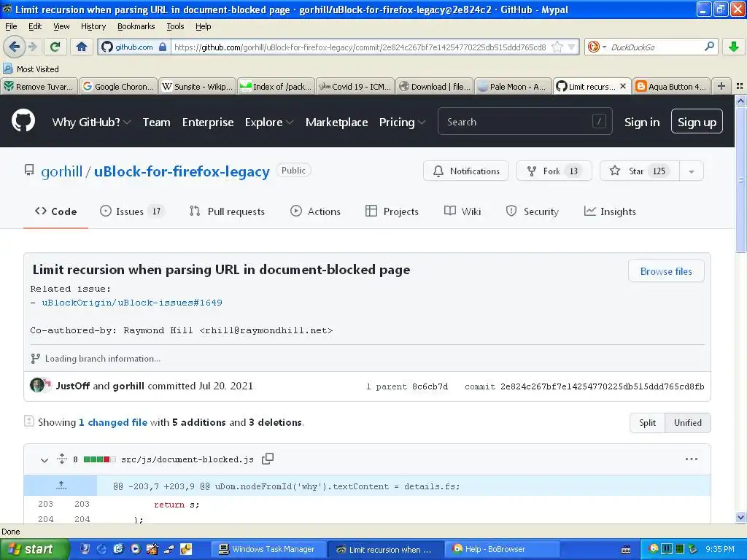
Task: Open Windows Task Manager taskbar button
Action: (x=268, y=549)
